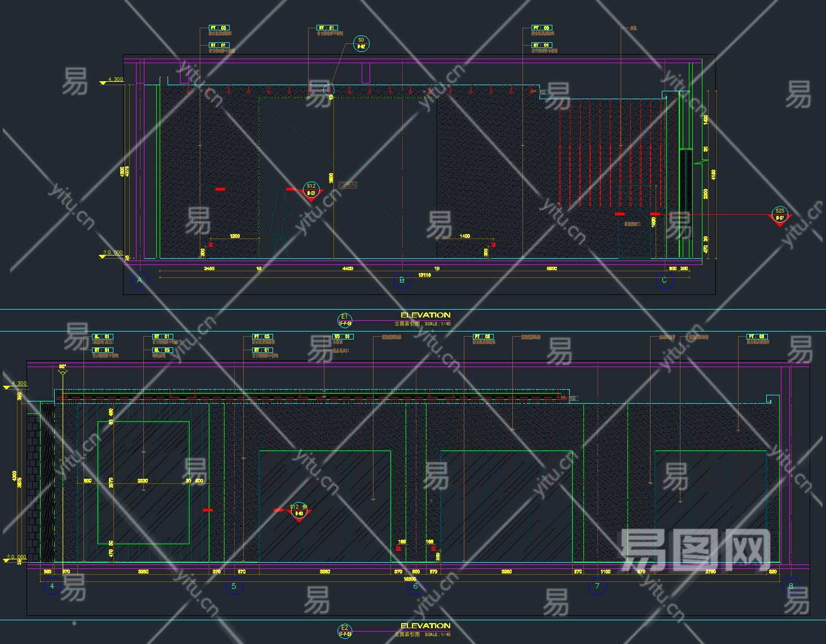Pick grid axis bubble 4
Viewport: 826px width, 644px height.
point(52,586)
